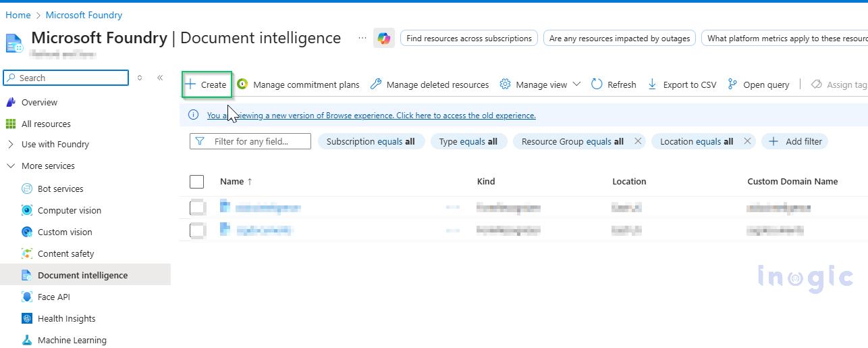This screenshot has height=348, width=868.
Task: Open the ellipsis menu beside the page title
Action: click(362, 38)
